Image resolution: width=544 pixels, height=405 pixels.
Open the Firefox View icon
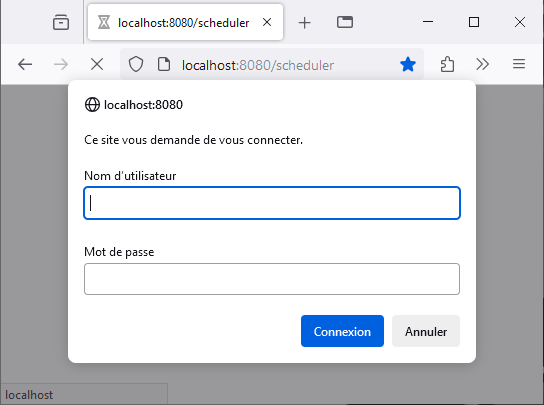[x=61, y=23]
